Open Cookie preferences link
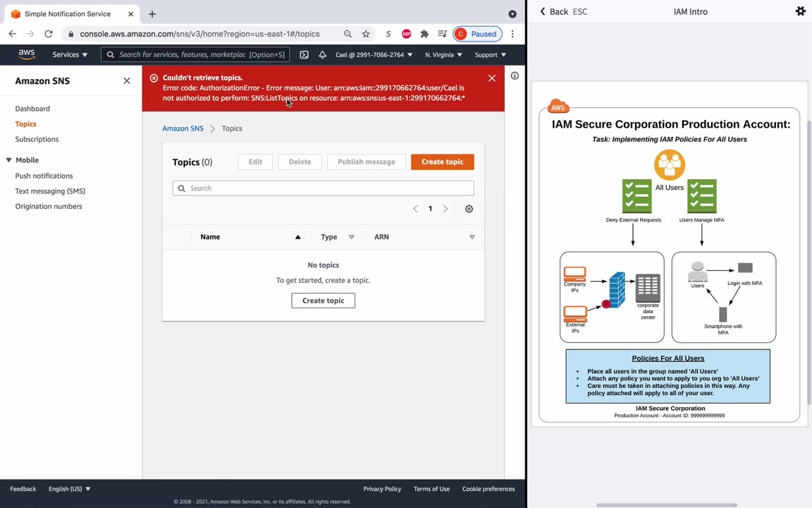 pyautogui.click(x=488, y=489)
